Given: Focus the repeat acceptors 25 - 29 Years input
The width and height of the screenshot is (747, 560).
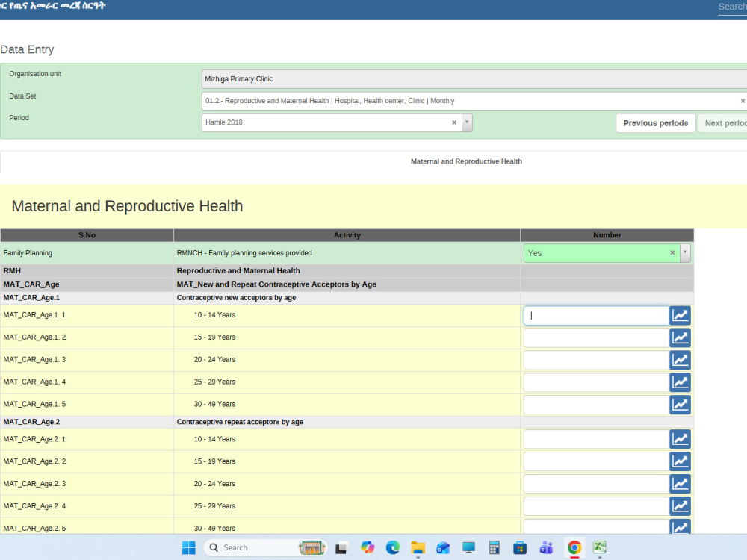Looking at the screenshot, I should click(596, 507).
